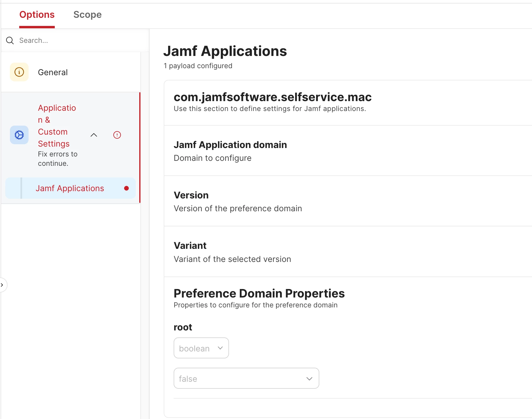Click the search magnifier icon
This screenshot has width=532, height=419.
[x=10, y=41]
